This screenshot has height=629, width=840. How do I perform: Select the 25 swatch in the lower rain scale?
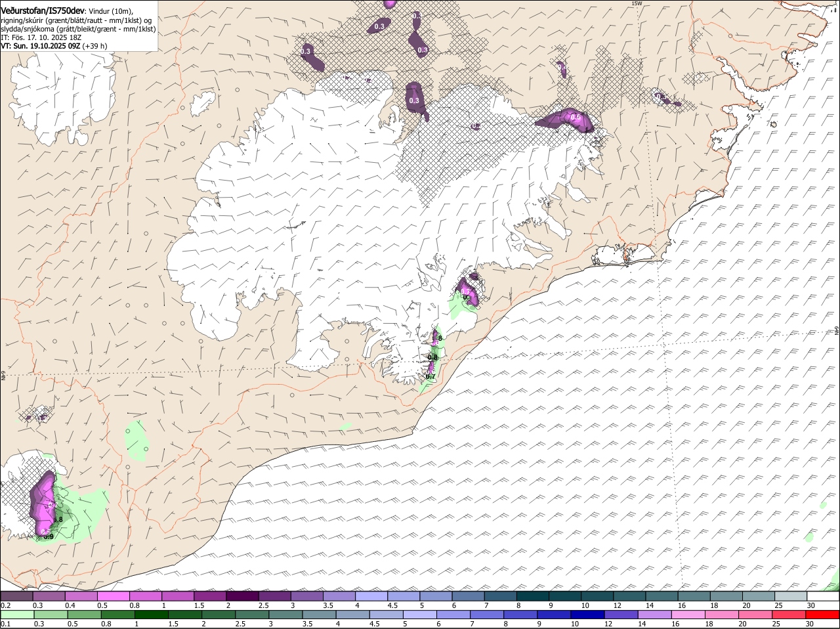click(788, 615)
